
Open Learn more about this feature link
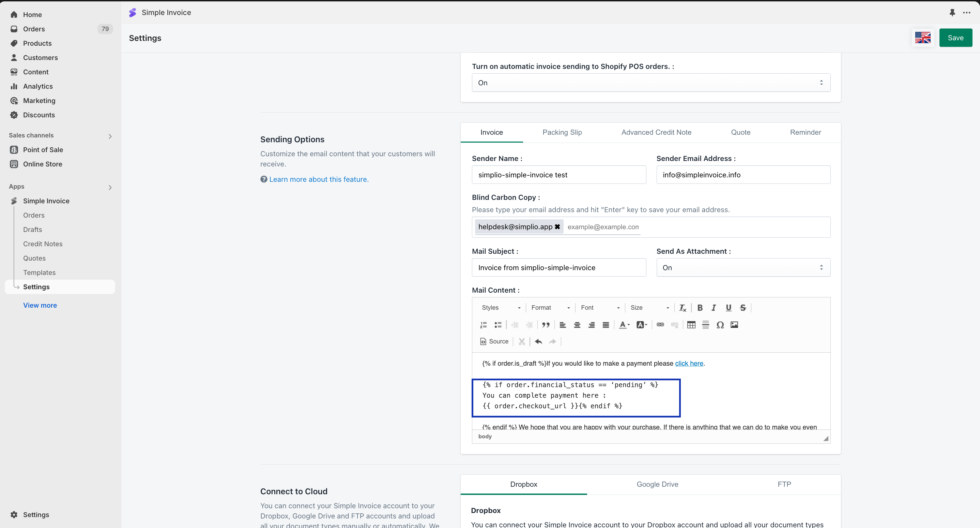[318, 179]
